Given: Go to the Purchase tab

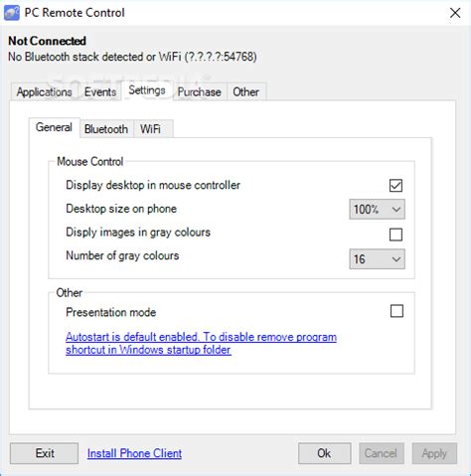Looking at the screenshot, I should click(x=199, y=91).
